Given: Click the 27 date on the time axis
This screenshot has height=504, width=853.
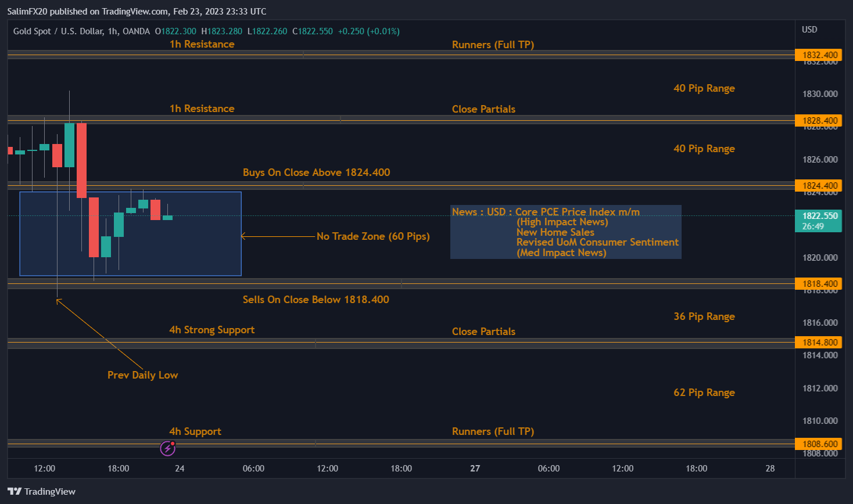Looking at the screenshot, I should coord(475,469).
